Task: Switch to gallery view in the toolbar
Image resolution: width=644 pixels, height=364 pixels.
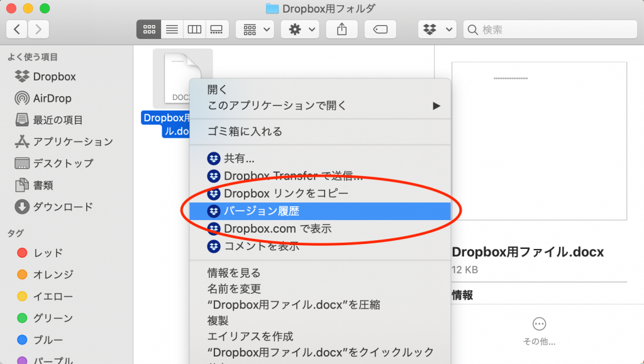Action: click(x=216, y=30)
